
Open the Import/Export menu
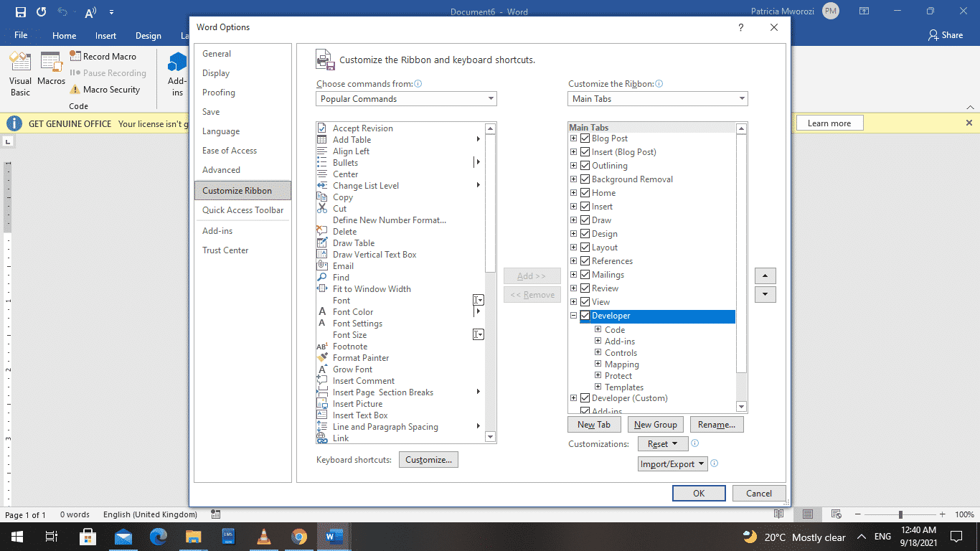coord(672,463)
